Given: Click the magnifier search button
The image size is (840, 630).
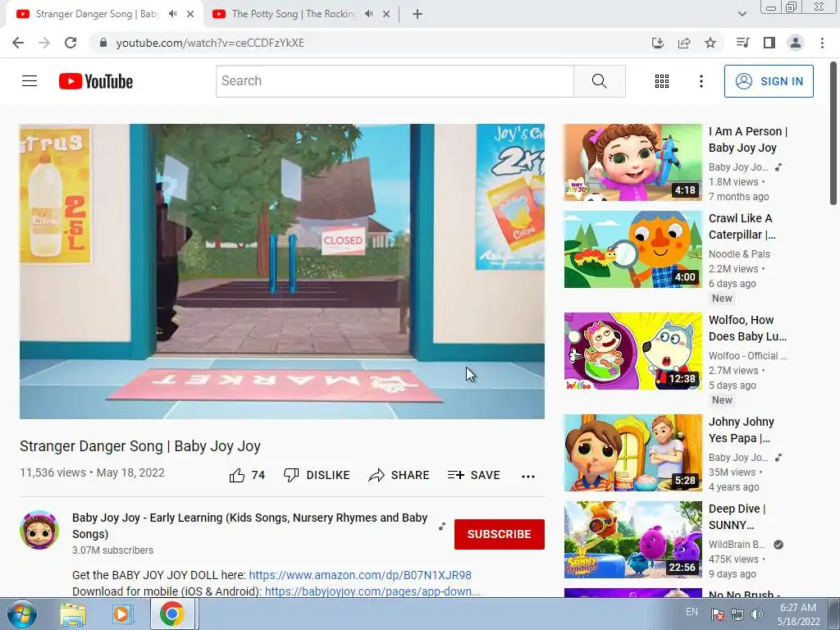Looking at the screenshot, I should [600, 81].
